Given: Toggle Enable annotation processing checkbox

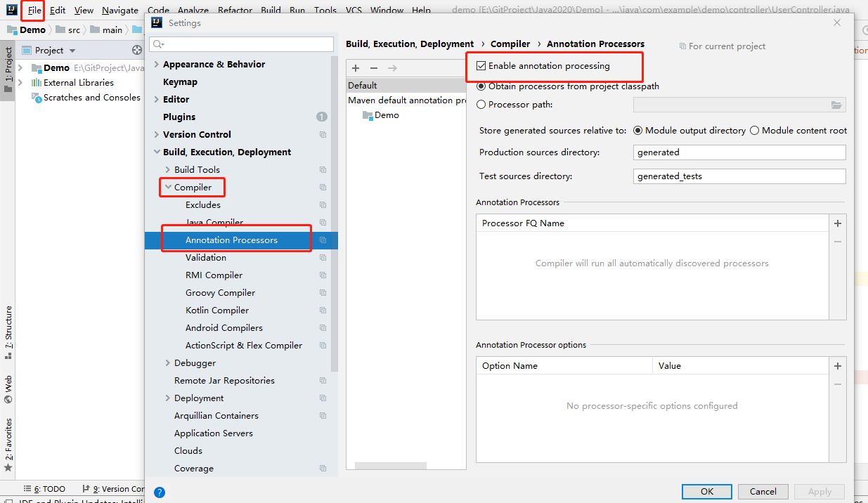Looking at the screenshot, I should pos(481,66).
